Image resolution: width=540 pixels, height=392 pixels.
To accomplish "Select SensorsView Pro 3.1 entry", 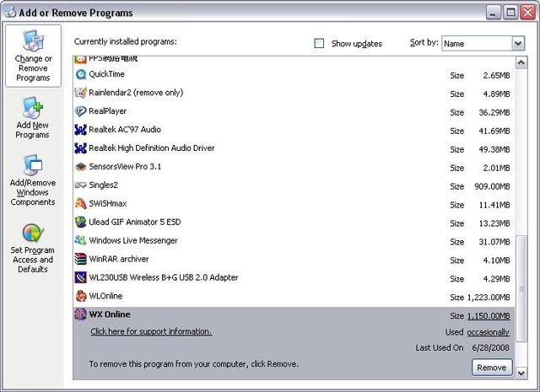I will pos(125,167).
